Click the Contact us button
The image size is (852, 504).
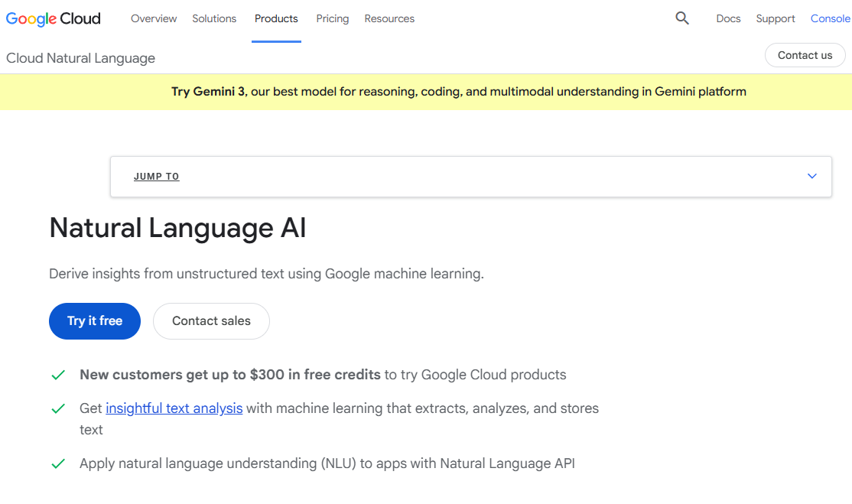805,55
